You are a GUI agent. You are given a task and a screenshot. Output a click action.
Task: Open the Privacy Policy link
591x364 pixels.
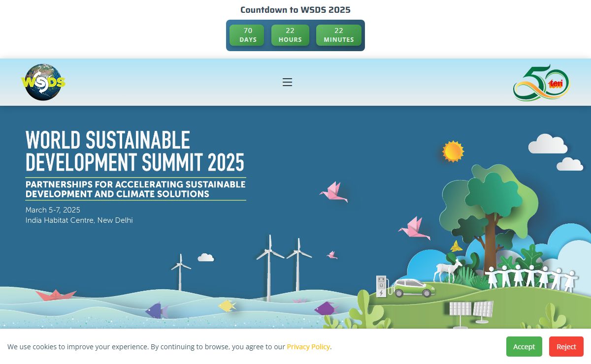tap(308, 347)
